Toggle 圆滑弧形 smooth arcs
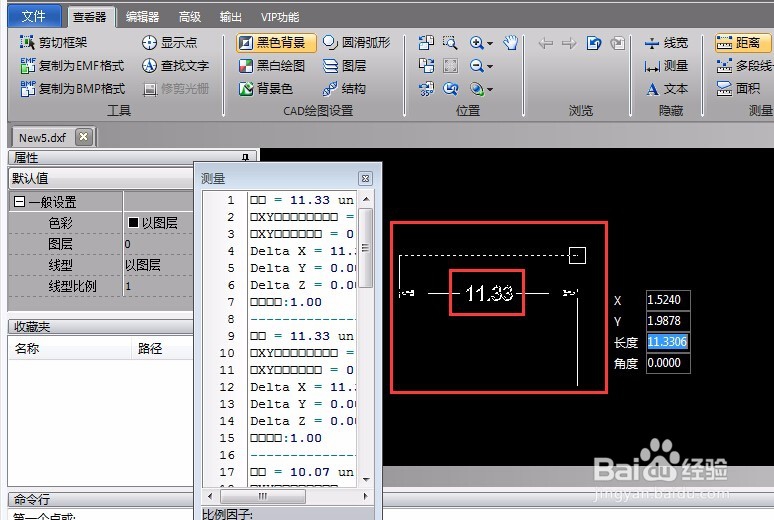 (356, 42)
